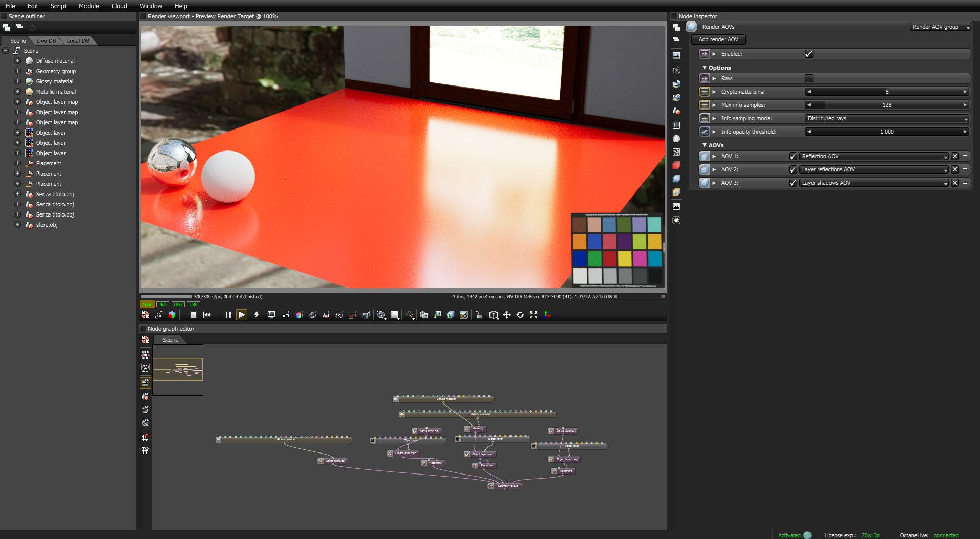Select the scale gizmo tool
The height and width of the screenshot is (539, 980).
click(534, 315)
